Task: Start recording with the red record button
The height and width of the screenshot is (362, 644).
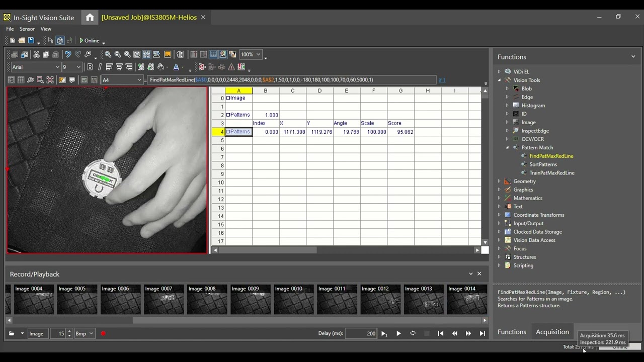Action: [103, 333]
